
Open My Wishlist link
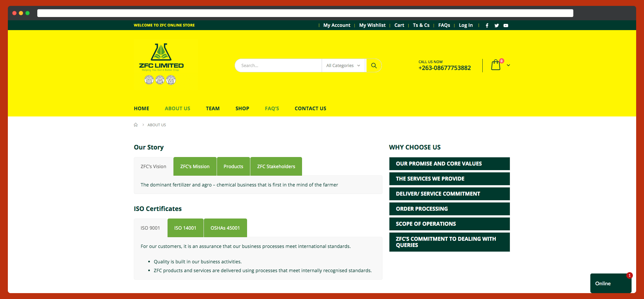click(x=372, y=25)
